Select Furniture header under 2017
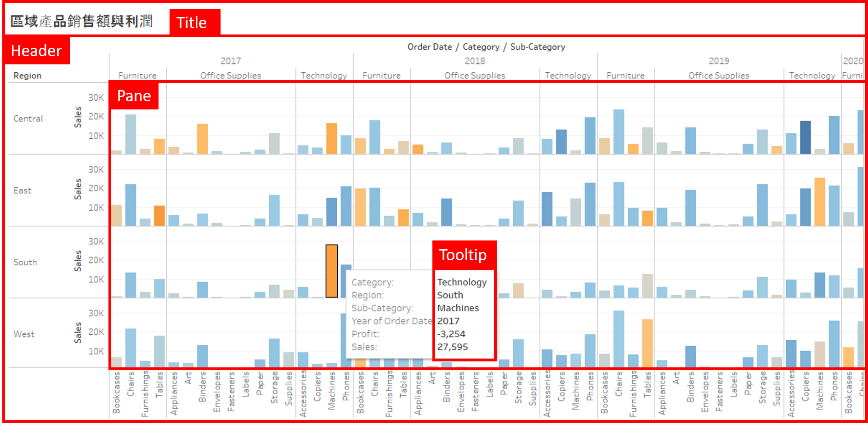The height and width of the screenshot is (423, 868). coord(137,75)
